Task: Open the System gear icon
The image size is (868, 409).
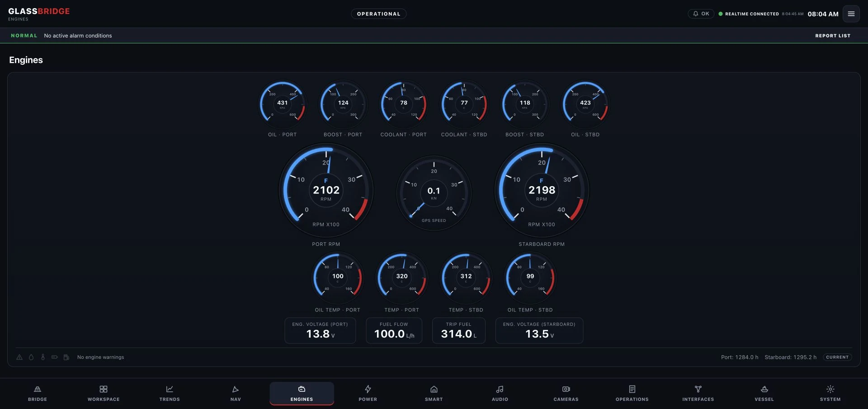Action: 830,389
